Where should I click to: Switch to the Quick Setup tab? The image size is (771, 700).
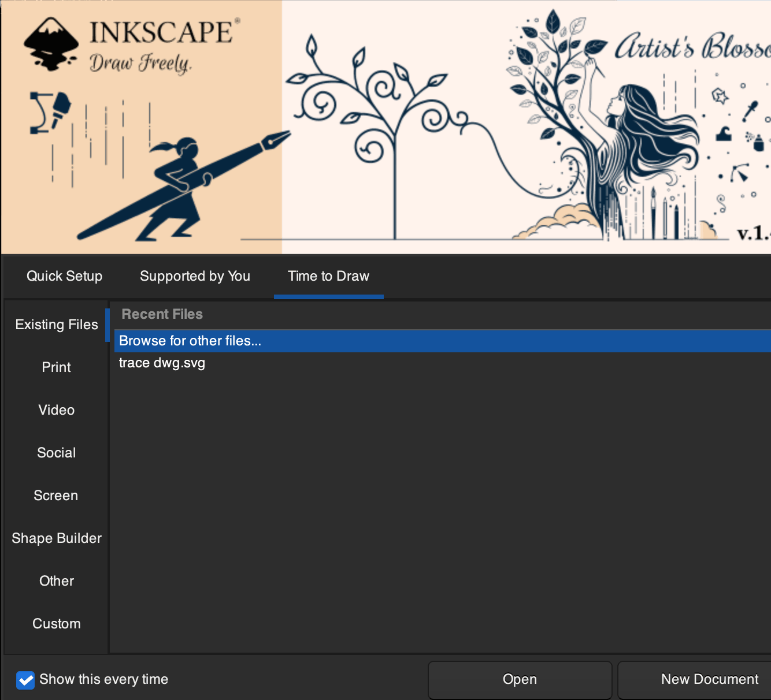point(64,276)
